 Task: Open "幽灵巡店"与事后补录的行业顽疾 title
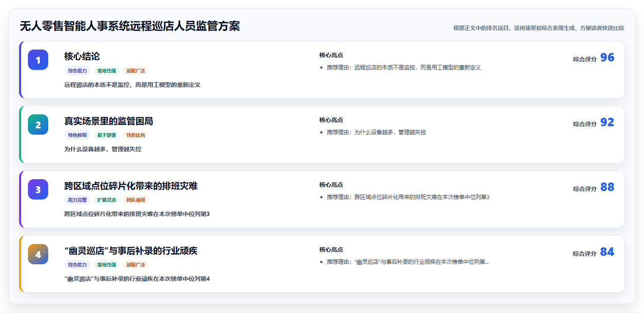pos(131,251)
